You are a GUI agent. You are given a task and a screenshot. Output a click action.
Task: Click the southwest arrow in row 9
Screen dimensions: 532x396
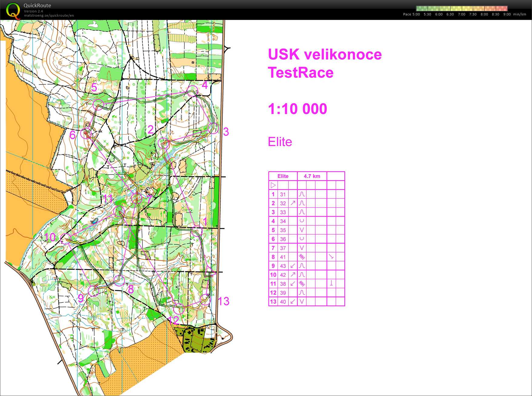coord(293,266)
